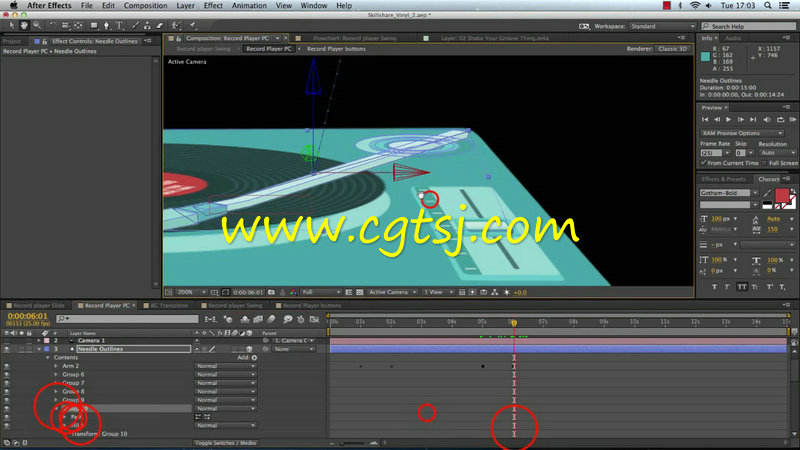Image resolution: width=800 pixels, height=450 pixels.
Task: Select the Pan Behind anchor point tool
Action: coord(78,26)
